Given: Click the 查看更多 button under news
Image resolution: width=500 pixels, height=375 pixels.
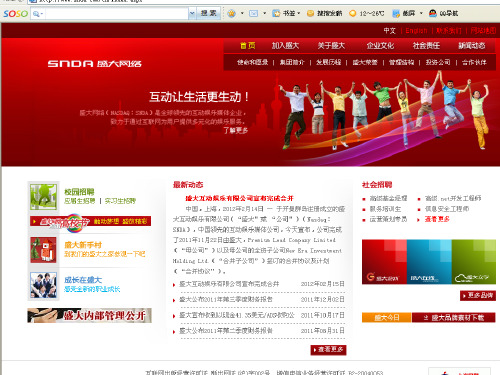Looking at the screenshot, I should click(x=328, y=350).
